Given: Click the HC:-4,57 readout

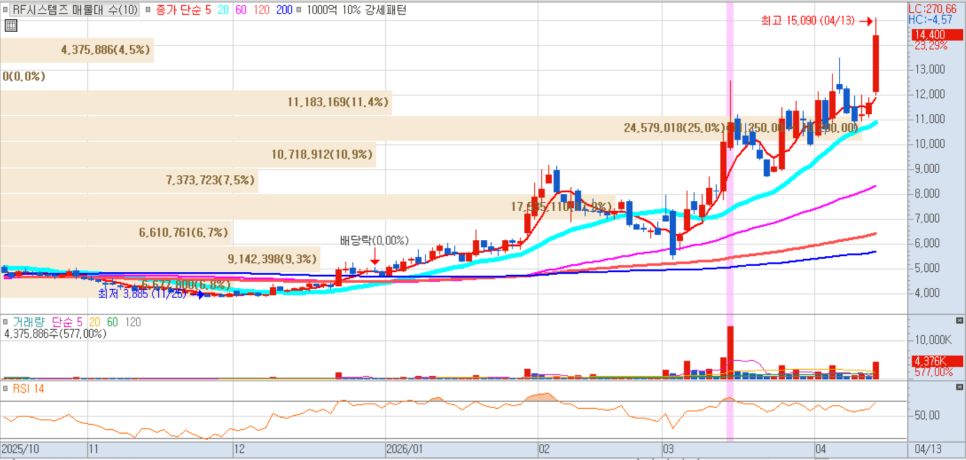Looking at the screenshot, I should [x=928, y=20].
